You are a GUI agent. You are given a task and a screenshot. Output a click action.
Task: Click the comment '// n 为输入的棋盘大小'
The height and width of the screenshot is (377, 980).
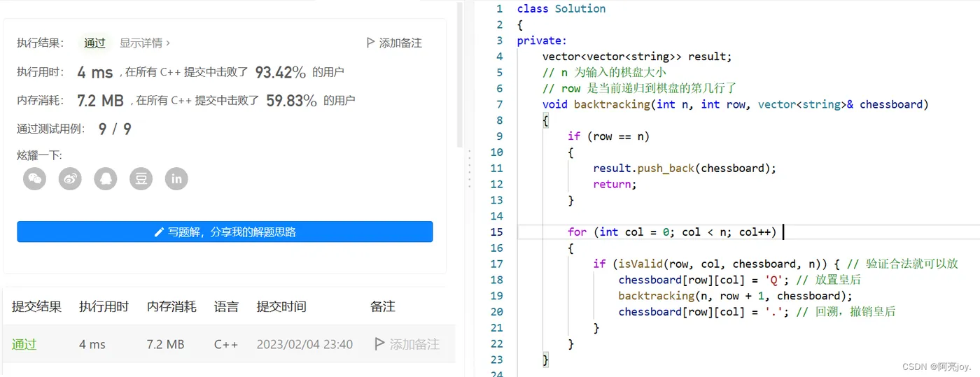[x=604, y=72]
